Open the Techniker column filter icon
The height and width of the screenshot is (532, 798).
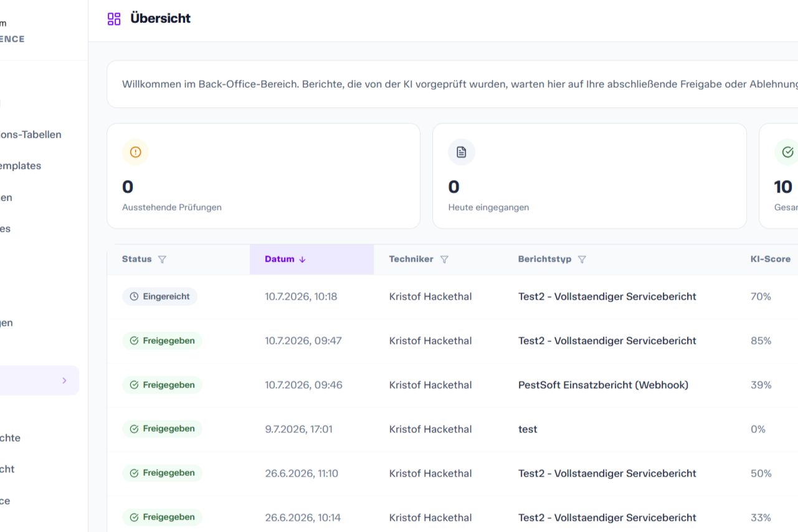[x=444, y=259]
